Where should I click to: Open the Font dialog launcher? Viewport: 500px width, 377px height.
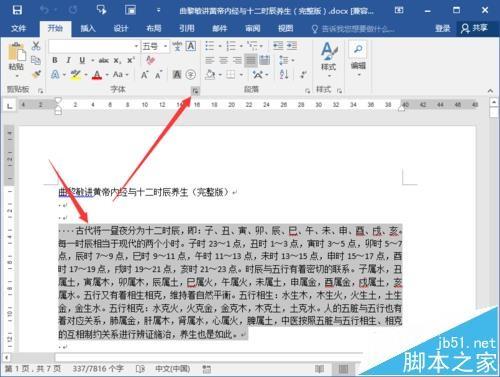pyautogui.click(x=196, y=90)
